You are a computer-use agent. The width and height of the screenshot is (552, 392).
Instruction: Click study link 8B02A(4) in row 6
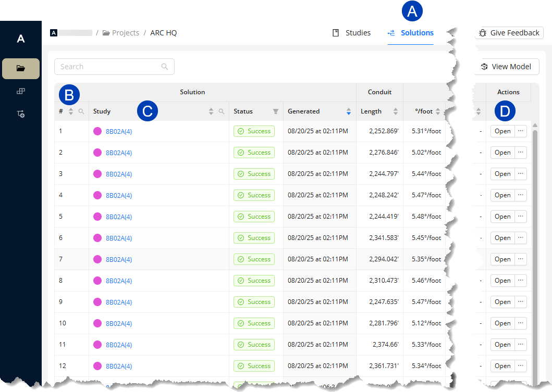[119, 238]
